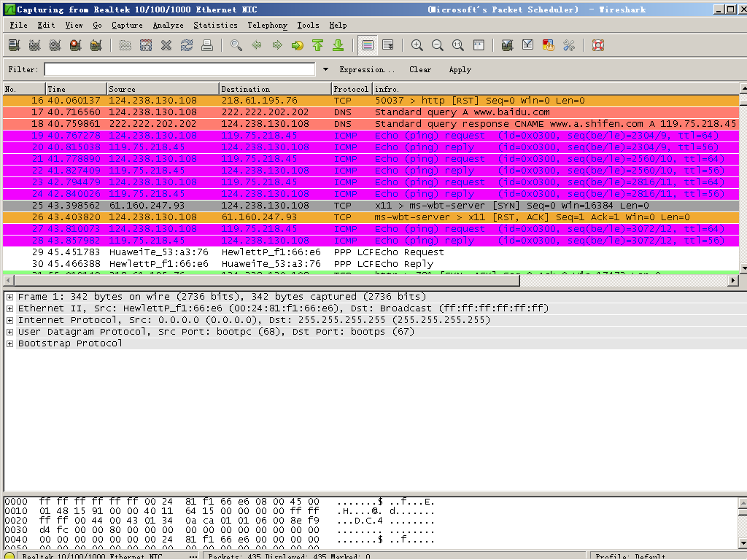Select packet 29 PPP LCP Echo Request
This screenshot has height=560, width=747.
click(371, 252)
